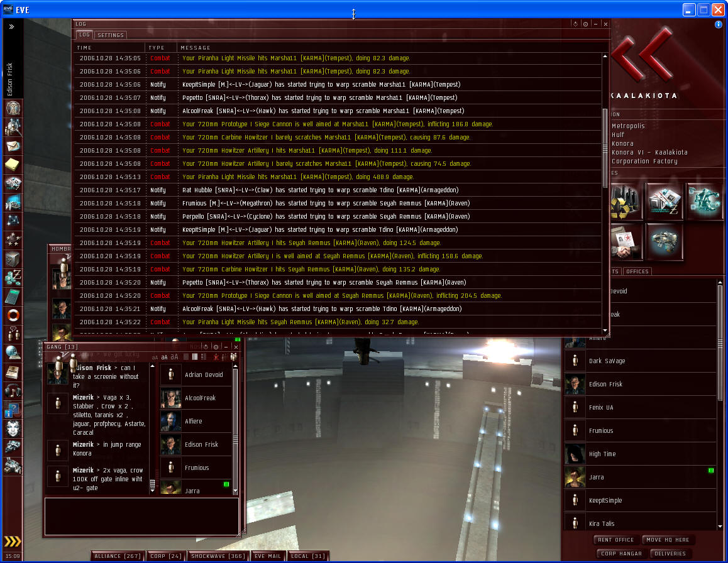This screenshot has width=728, height=563.
Task: Open the Jukebox headphones sidebar icon
Action: (13, 391)
